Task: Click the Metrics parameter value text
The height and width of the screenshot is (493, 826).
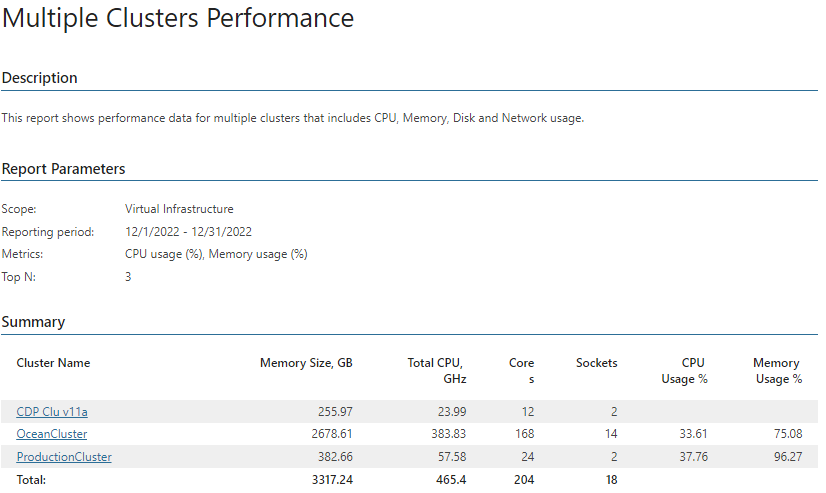Action: coord(216,254)
